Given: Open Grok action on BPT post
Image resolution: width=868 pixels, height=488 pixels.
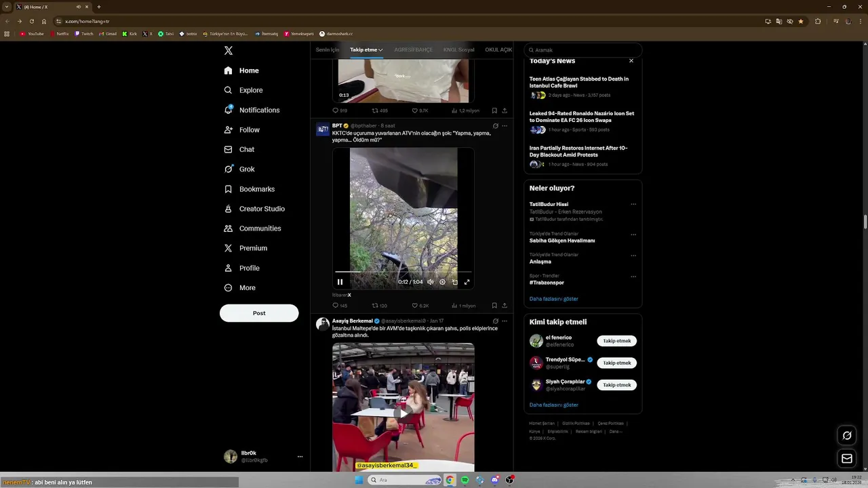Looking at the screenshot, I should click(496, 125).
